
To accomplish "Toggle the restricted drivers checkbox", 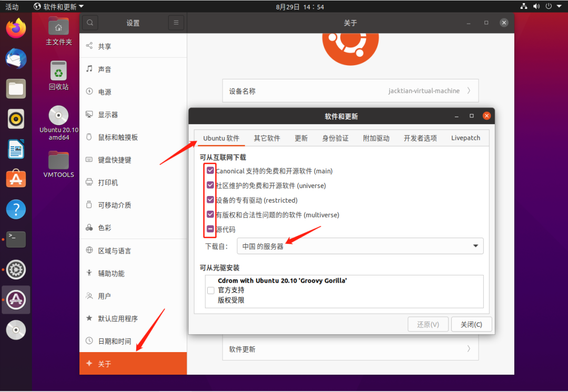I will click(x=210, y=200).
